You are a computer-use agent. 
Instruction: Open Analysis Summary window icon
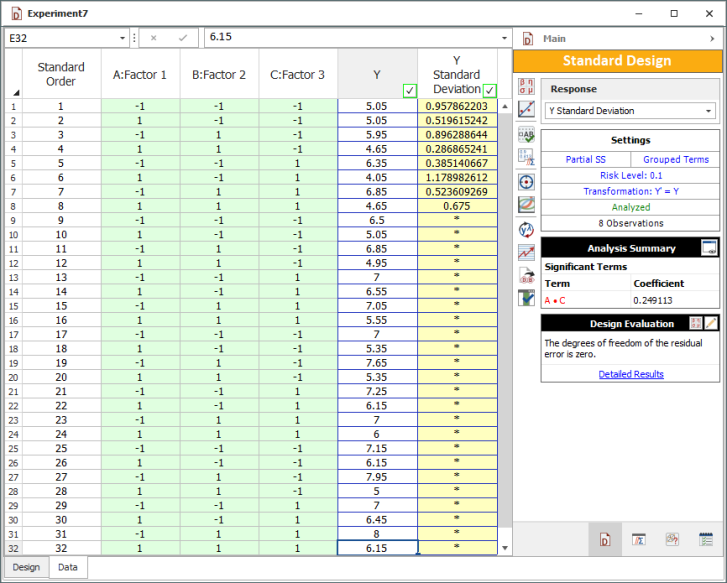click(709, 248)
